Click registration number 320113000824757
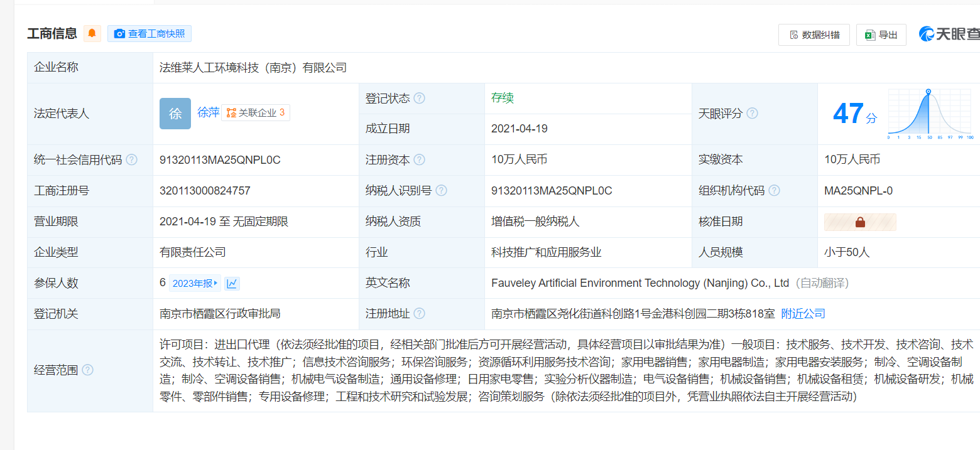The height and width of the screenshot is (450, 980). pyautogui.click(x=205, y=191)
